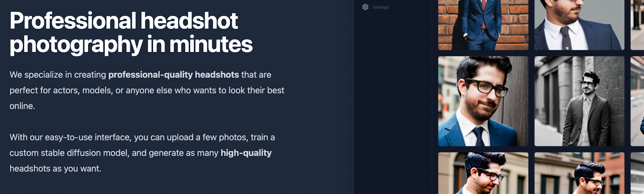Select the cropped grayscale thumbnail at bottom edge
The width and height of the screenshot is (644, 194).
637,173
